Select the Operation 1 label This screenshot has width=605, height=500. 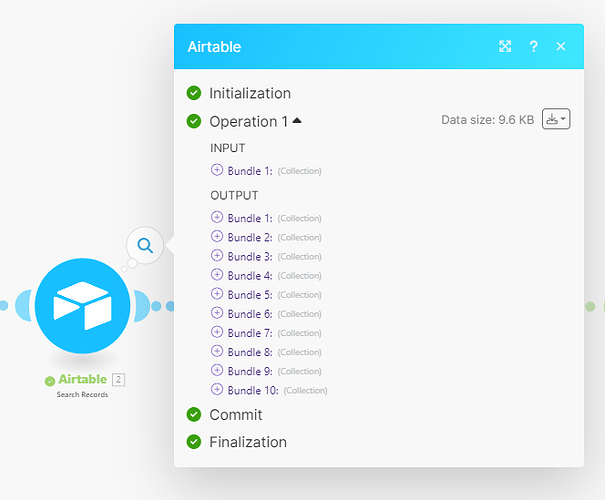(248, 122)
